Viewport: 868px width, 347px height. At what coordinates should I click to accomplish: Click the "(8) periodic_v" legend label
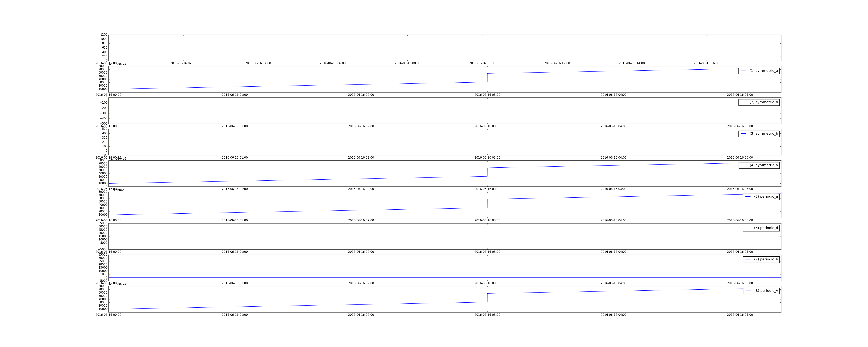[766, 290]
